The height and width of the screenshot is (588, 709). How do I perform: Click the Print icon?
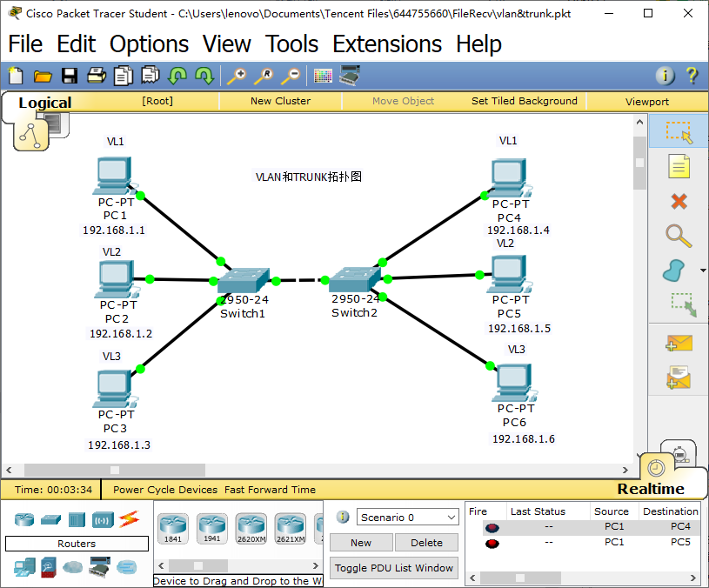pyautogui.click(x=97, y=76)
